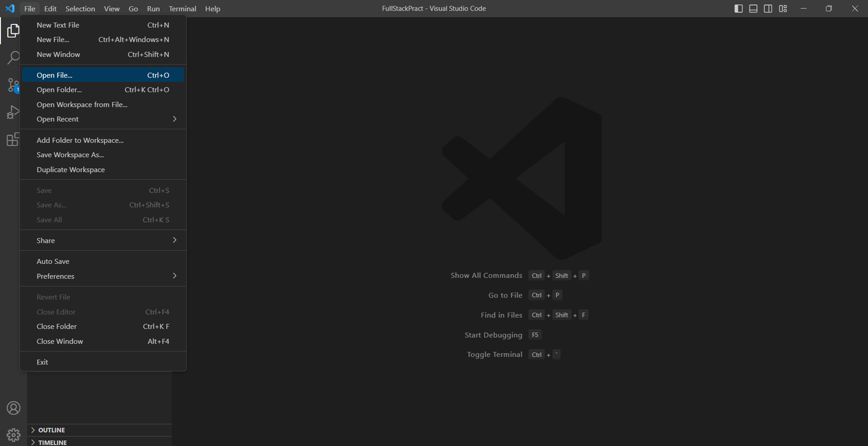This screenshot has height=446, width=868.
Task: Toggle the Panel layout icon
Action: (753, 9)
